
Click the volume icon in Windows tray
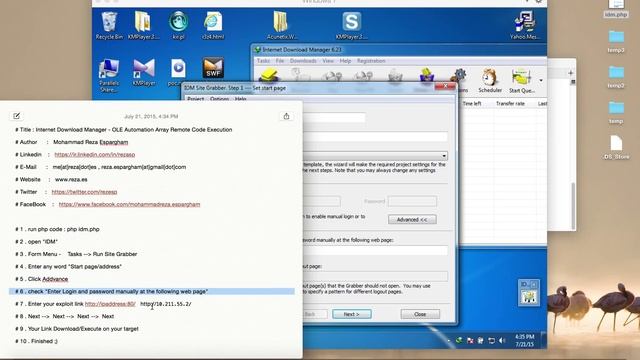tap(502, 340)
